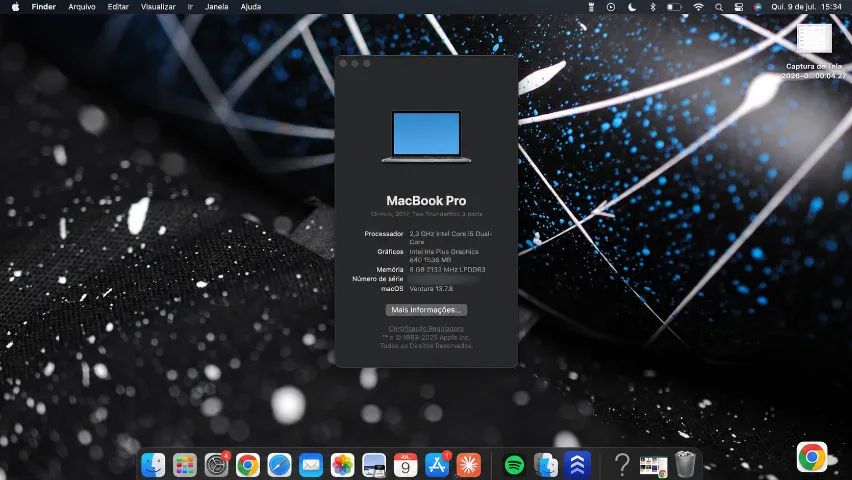Open the Photos app in Dock
Image resolution: width=852 pixels, height=480 pixels.
[342, 465]
